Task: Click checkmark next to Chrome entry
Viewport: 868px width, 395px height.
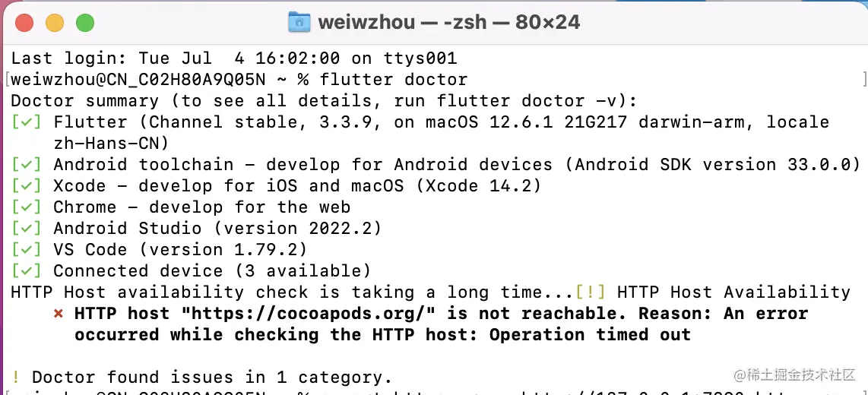Action: click(27, 207)
